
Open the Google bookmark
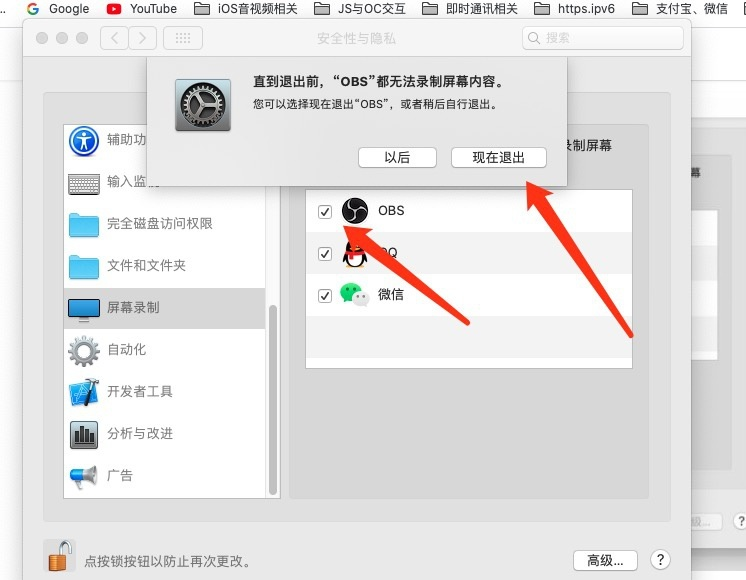[x=58, y=9]
